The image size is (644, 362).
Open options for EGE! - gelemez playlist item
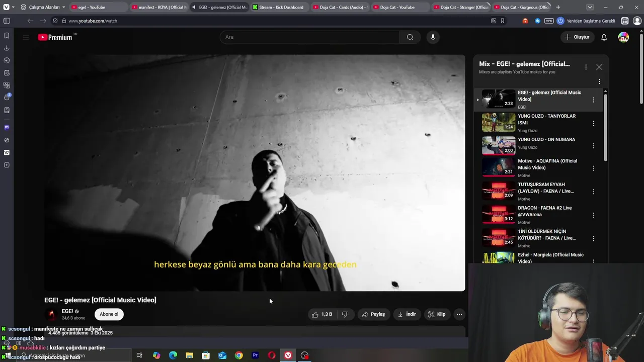click(x=594, y=100)
